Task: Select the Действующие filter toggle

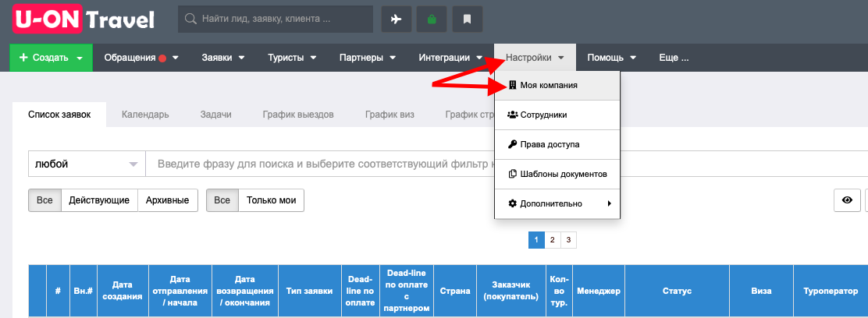Action: pyautogui.click(x=99, y=200)
